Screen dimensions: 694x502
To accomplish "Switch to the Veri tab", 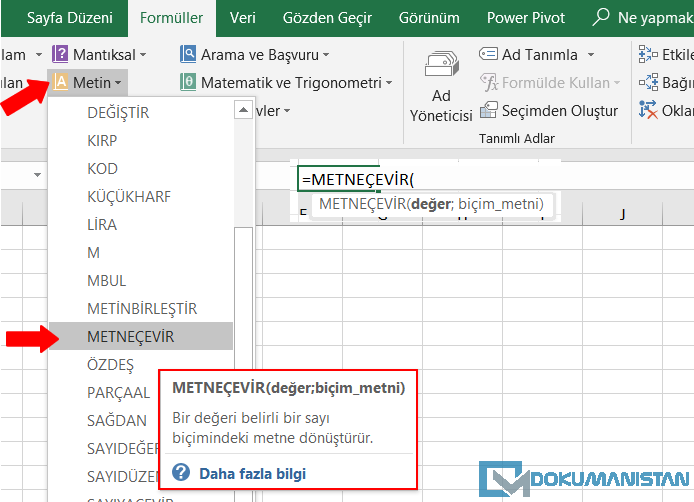I will pyautogui.click(x=243, y=18).
